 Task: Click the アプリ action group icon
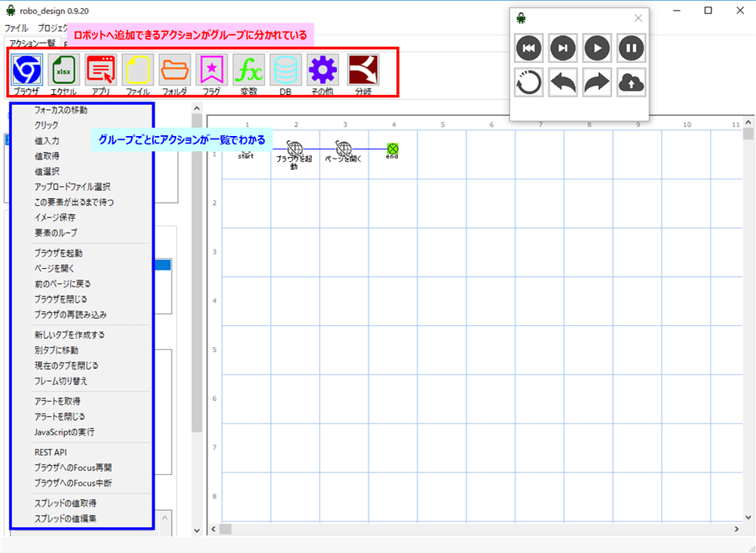point(101,71)
